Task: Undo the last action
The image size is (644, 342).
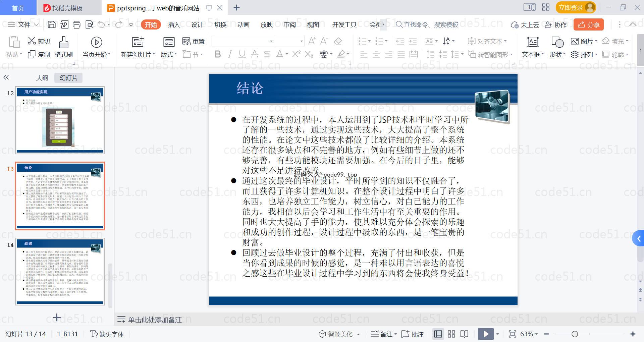Action: 101,24
